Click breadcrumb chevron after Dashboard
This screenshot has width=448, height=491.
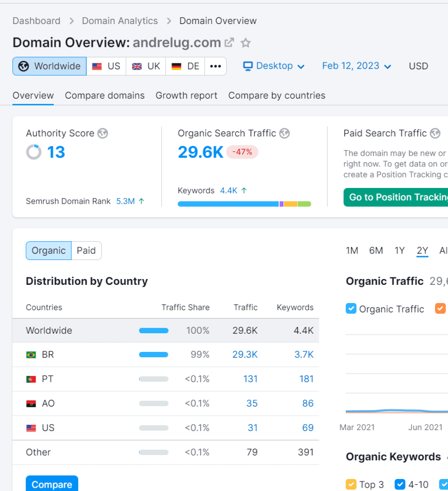(71, 21)
